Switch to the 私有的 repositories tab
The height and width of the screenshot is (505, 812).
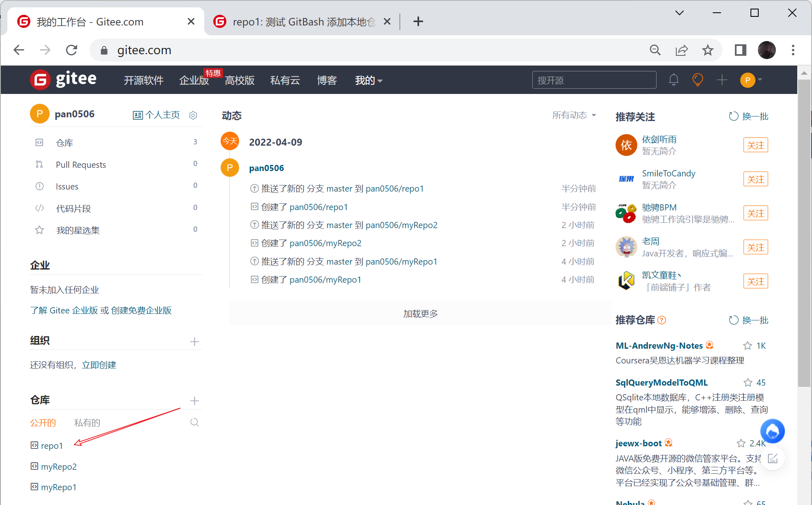point(87,423)
